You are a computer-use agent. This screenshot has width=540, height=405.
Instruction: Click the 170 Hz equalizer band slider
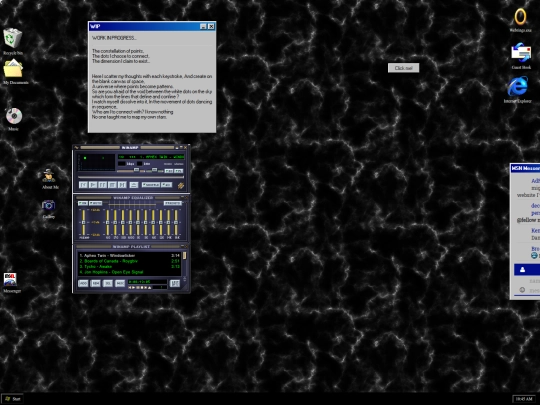click(115, 222)
